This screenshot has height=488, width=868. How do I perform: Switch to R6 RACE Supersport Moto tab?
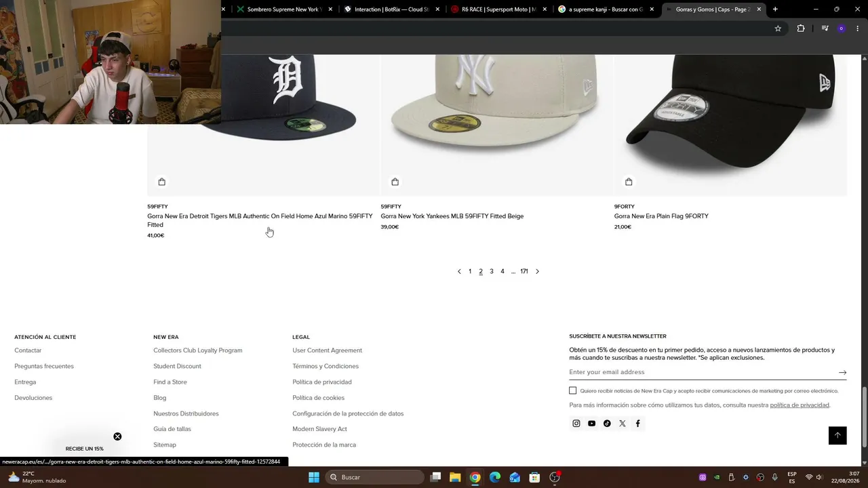coord(498,9)
